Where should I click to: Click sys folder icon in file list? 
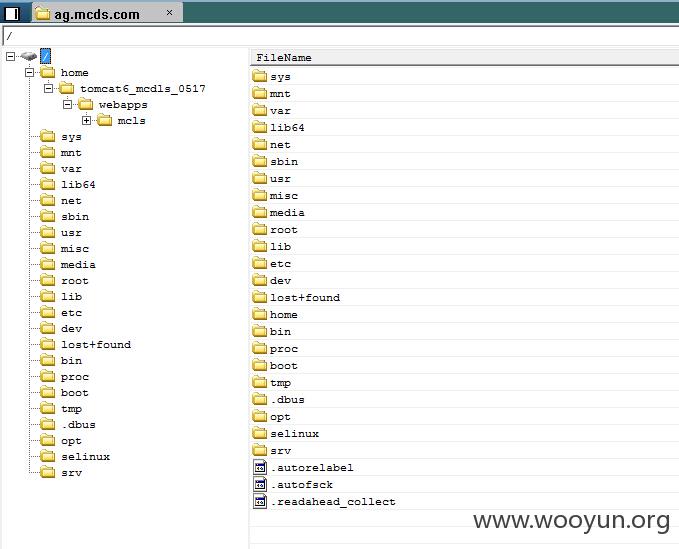(x=259, y=77)
